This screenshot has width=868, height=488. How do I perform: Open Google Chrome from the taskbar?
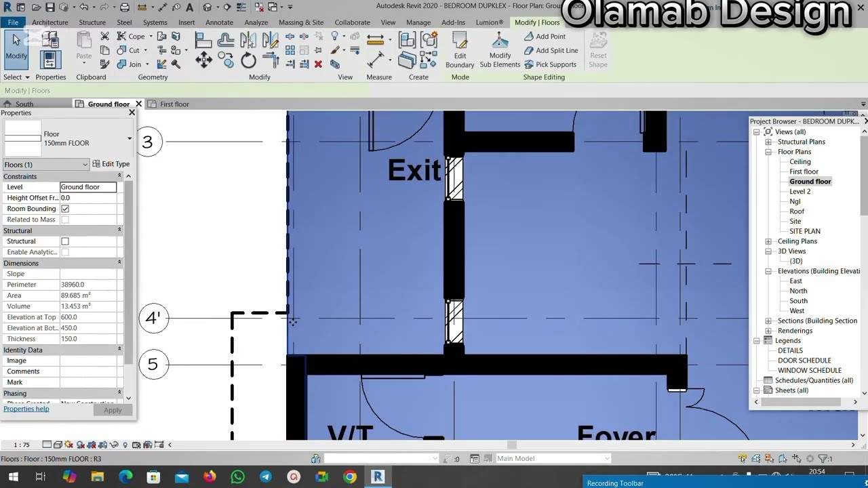(x=350, y=476)
